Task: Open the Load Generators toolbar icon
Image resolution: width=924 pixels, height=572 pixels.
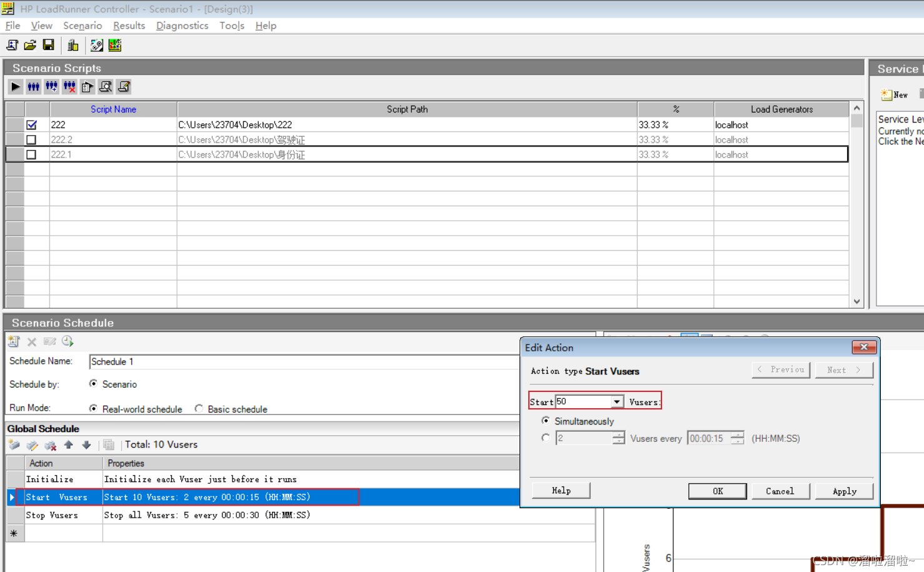Action: click(x=73, y=45)
